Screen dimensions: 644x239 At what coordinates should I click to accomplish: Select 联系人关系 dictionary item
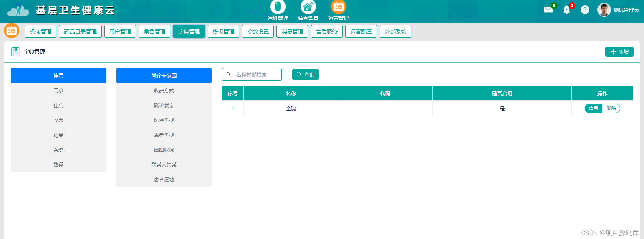[x=164, y=165]
